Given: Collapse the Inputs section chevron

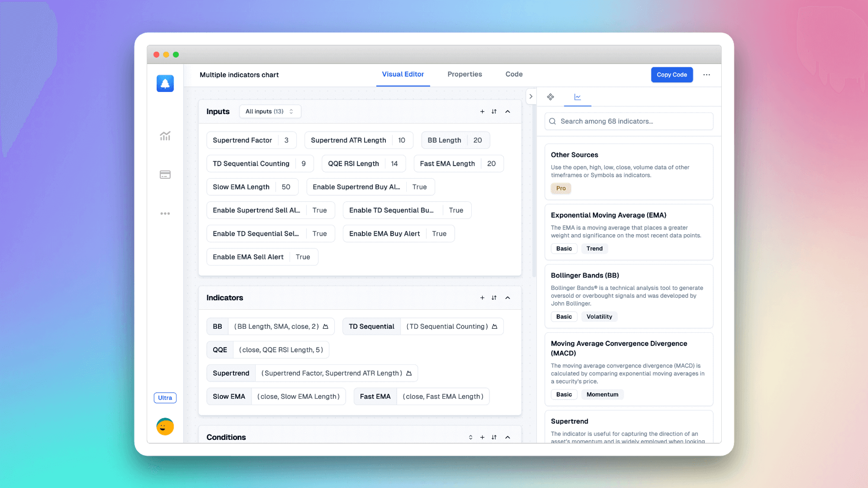Looking at the screenshot, I should 507,111.
